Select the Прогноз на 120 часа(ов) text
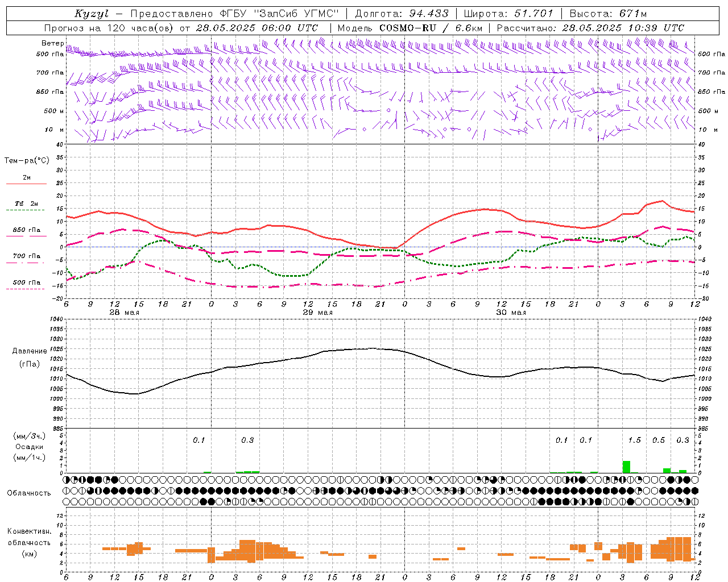Viewport: 728px width, 582px height. point(109,28)
